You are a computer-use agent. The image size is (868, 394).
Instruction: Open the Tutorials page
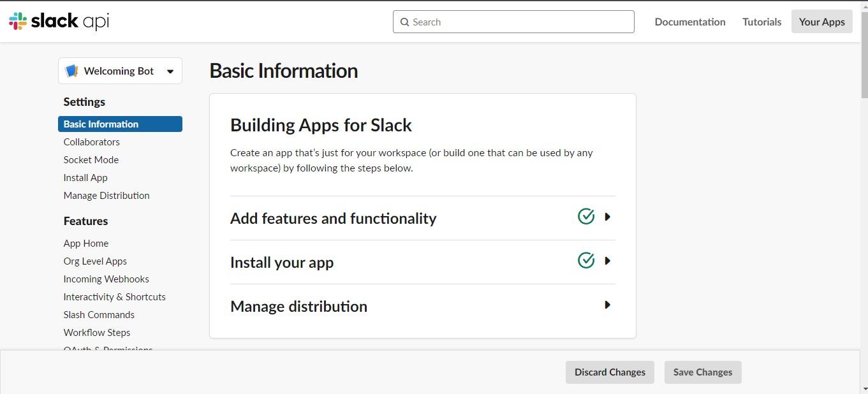click(761, 21)
